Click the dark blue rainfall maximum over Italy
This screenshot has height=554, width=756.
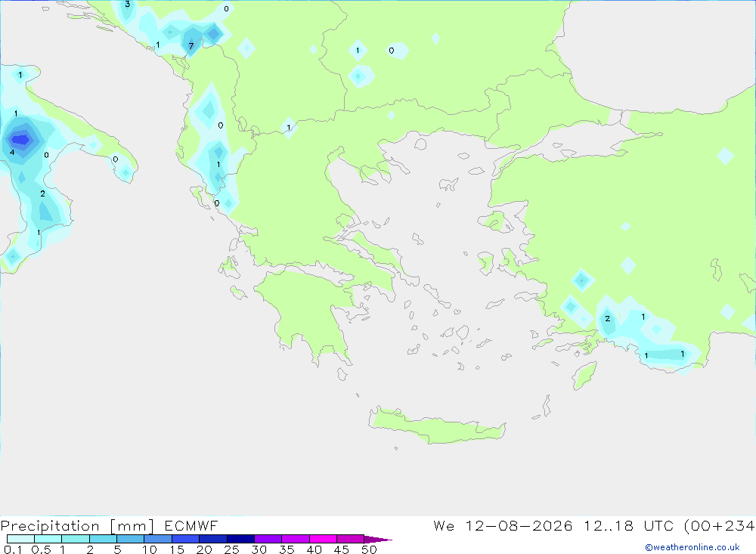coord(20,140)
